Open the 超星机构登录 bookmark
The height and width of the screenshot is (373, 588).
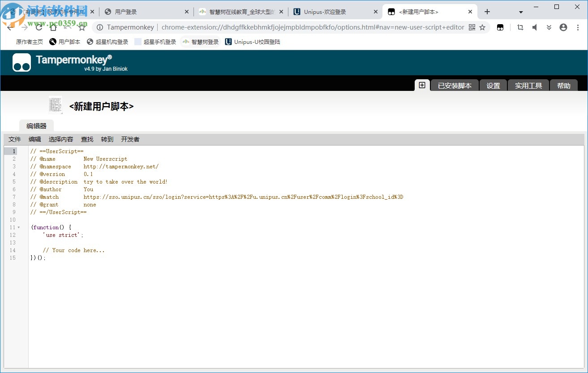[x=107, y=42]
